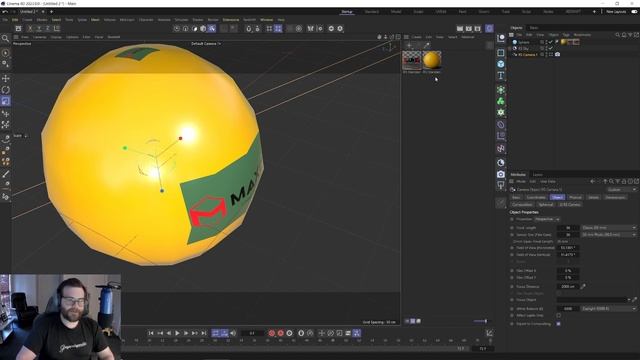
Task: Open the Projection dropdown
Action: pyautogui.click(x=547, y=219)
